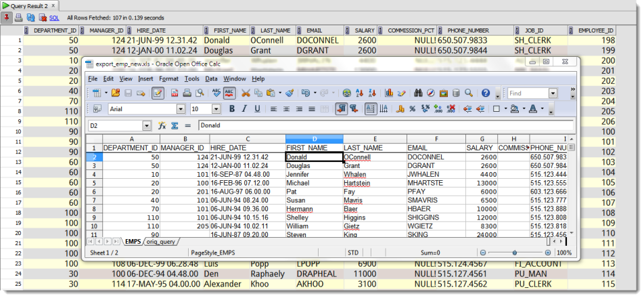Open Help with question mark icon
This screenshot has width=644, height=298.
pos(486,93)
